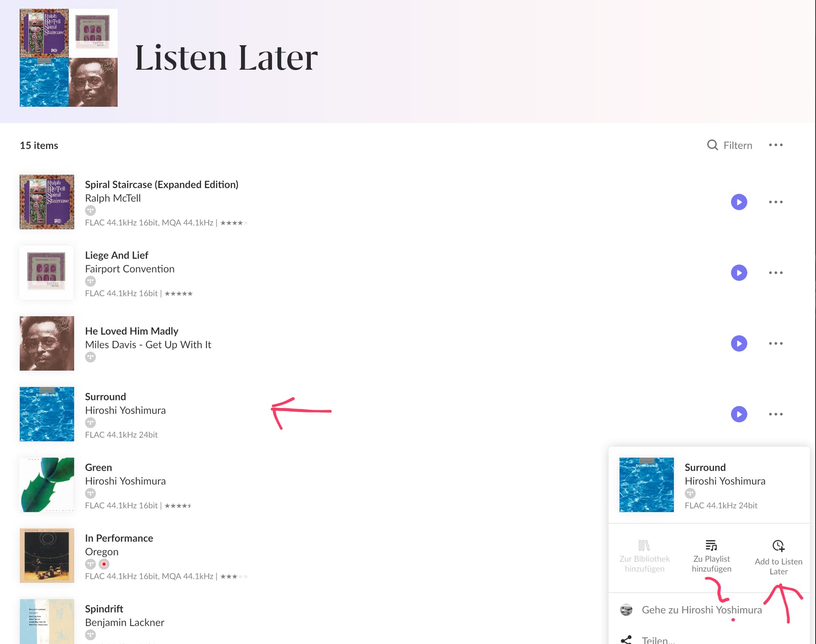This screenshot has width=816, height=644.
Task: Click Hiroshi Yoshimura under Green
Action: point(125,481)
